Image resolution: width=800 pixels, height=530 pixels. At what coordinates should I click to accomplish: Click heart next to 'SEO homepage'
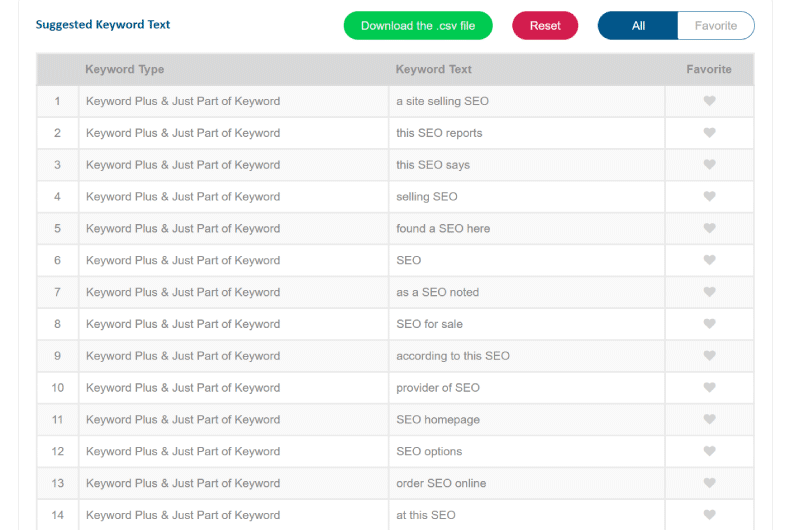[x=709, y=419]
